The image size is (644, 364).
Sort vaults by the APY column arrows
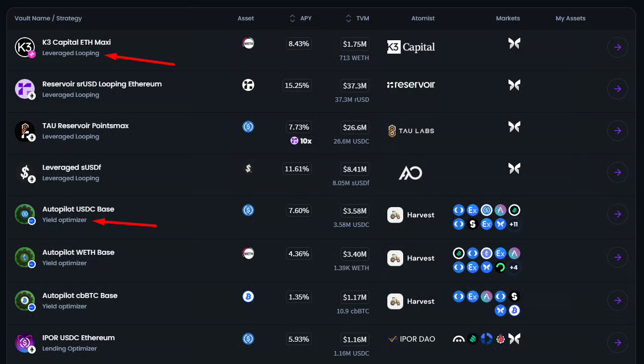[292, 18]
